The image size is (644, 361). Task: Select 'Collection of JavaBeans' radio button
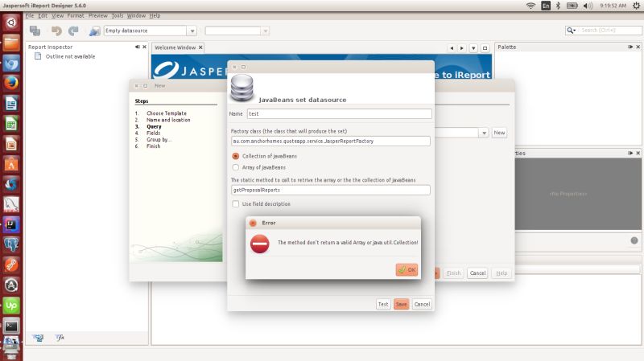235,156
